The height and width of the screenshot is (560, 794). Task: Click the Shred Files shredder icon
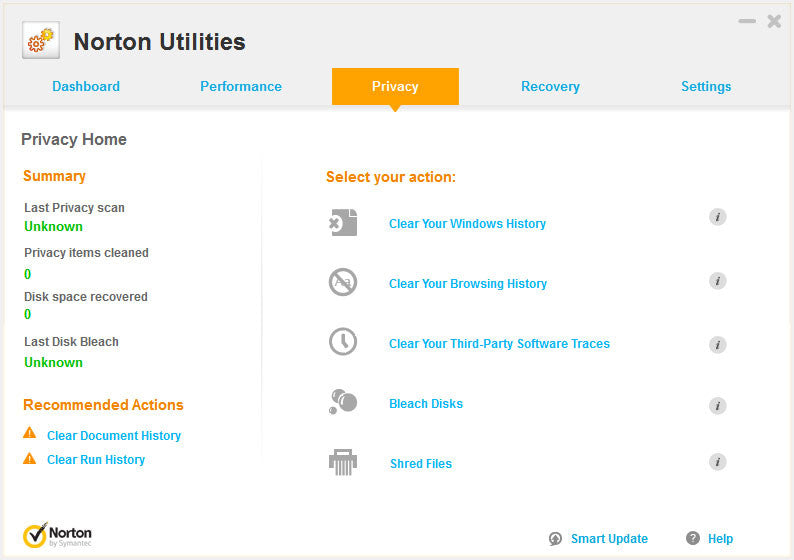click(x=343, y=463)
